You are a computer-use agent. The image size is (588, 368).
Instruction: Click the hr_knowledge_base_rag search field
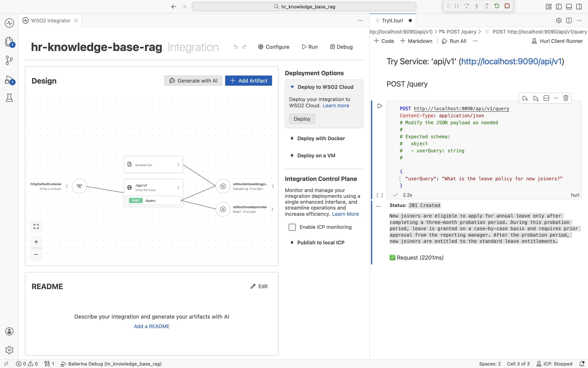[x=304, y=7]
